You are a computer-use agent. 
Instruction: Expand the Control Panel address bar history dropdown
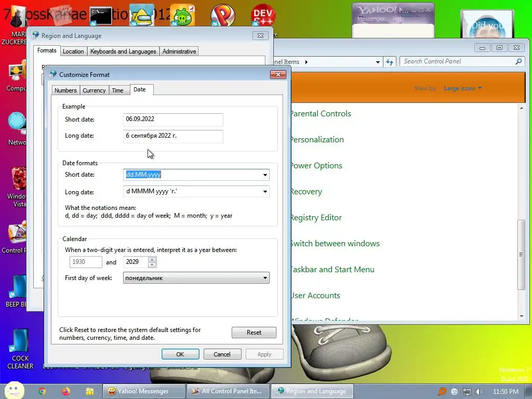click(x=378, y=62)
